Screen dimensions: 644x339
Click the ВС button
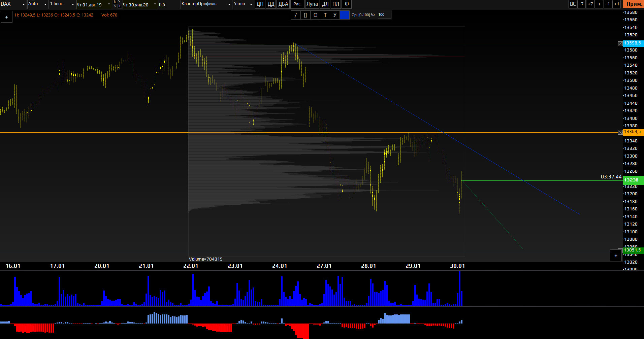click(x=573, y=4)
